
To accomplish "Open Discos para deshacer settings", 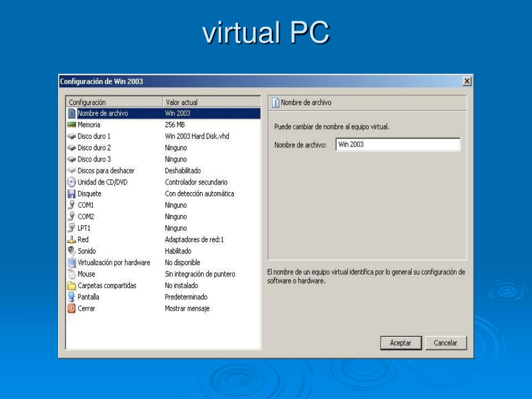I will (x=163, y=170).
